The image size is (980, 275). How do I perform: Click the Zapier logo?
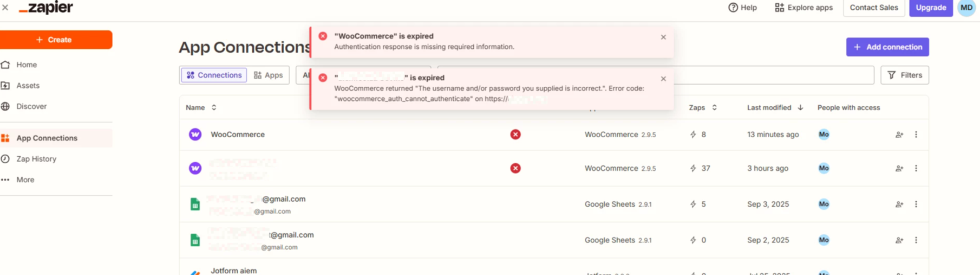point(46,8)
